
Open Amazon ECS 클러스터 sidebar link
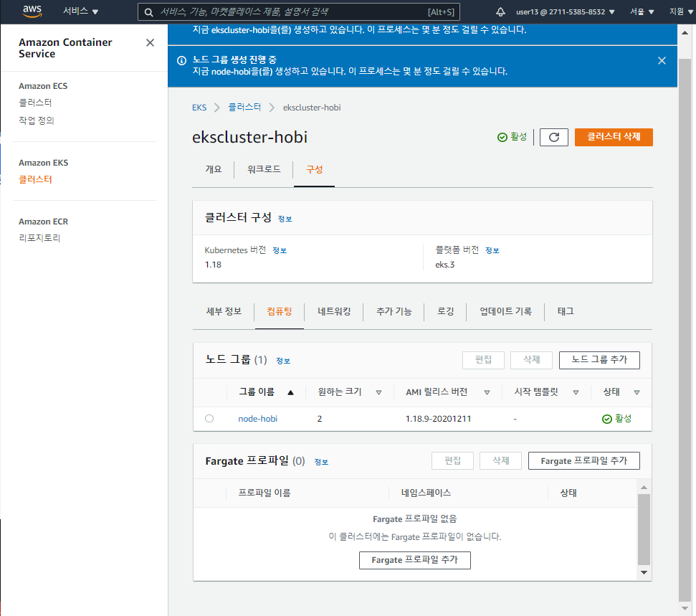click(x=35, y=103)
